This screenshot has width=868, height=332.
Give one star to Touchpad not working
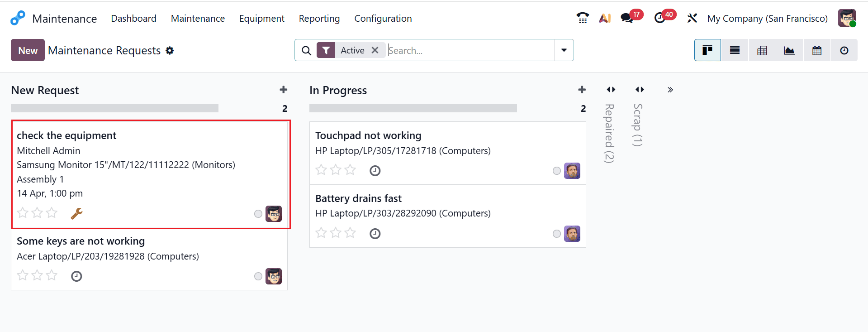[x=321, y=170]
